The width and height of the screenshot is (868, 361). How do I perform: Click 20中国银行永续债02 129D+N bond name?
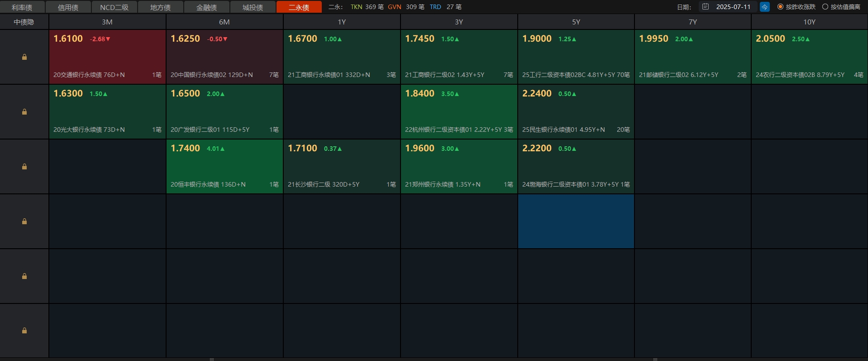(x=212, y=75)
